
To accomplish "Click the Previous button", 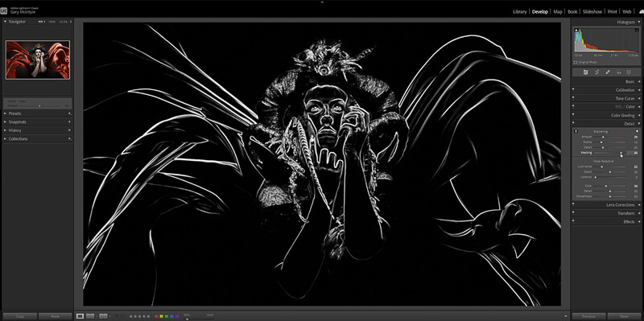I will pos(588,316).
